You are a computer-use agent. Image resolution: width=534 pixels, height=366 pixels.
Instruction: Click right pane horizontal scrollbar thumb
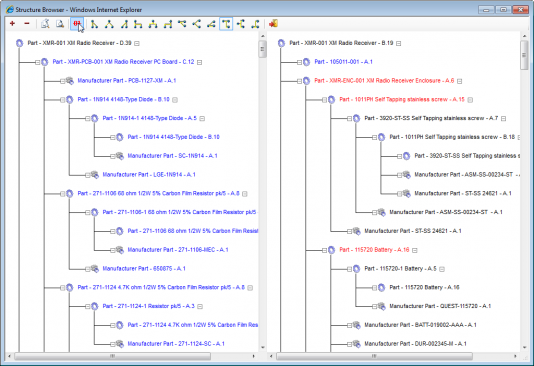(x=374, y=356)
